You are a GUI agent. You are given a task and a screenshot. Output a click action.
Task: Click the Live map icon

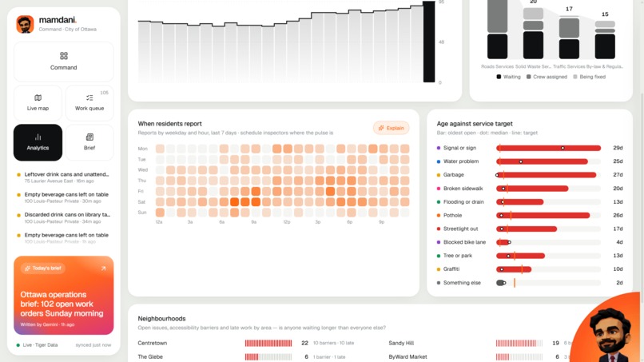pyautogui.click(x=38, y=97)
